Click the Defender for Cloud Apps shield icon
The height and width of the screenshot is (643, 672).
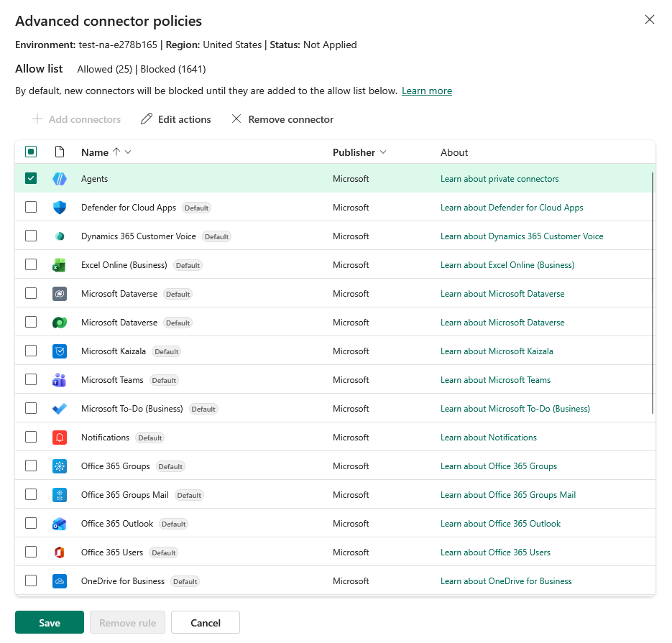coord(60,208)
